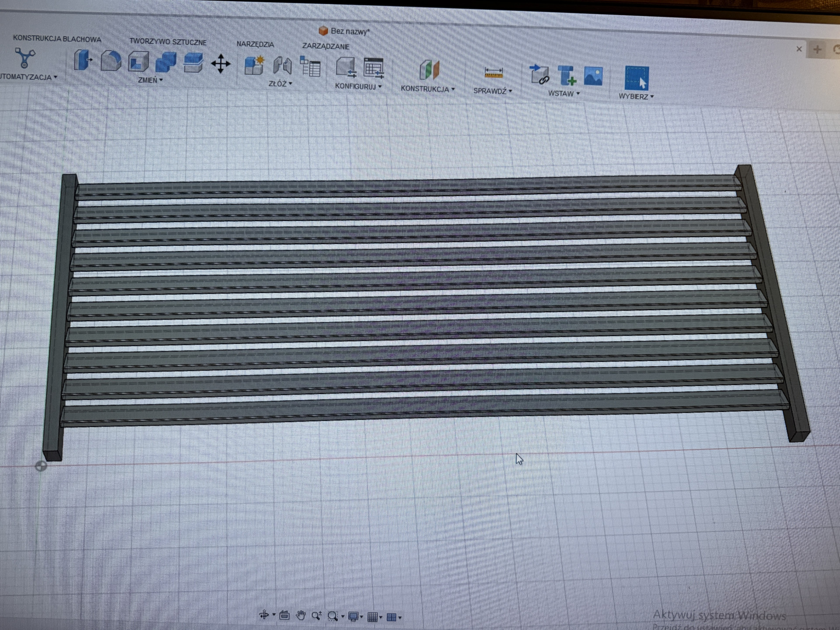Image resolution: width=840 pixels, height=630 pixels.
Task: Open the ZMIEŃ dropdown menu
Action: tap(150, 80)
